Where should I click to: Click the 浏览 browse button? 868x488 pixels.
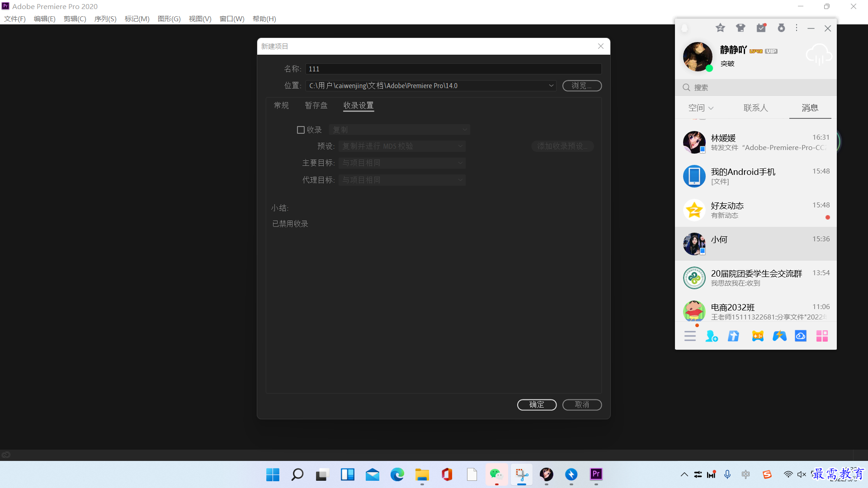tap(582, 86)
